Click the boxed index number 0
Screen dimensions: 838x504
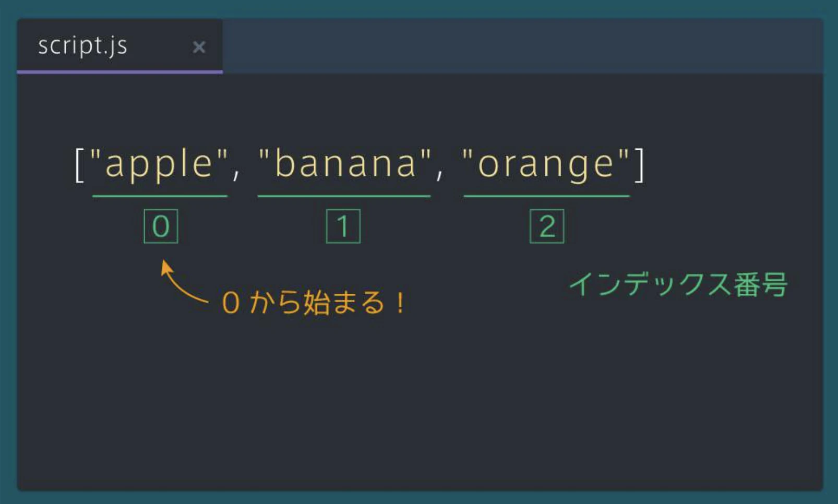click(x=161, y=226)
